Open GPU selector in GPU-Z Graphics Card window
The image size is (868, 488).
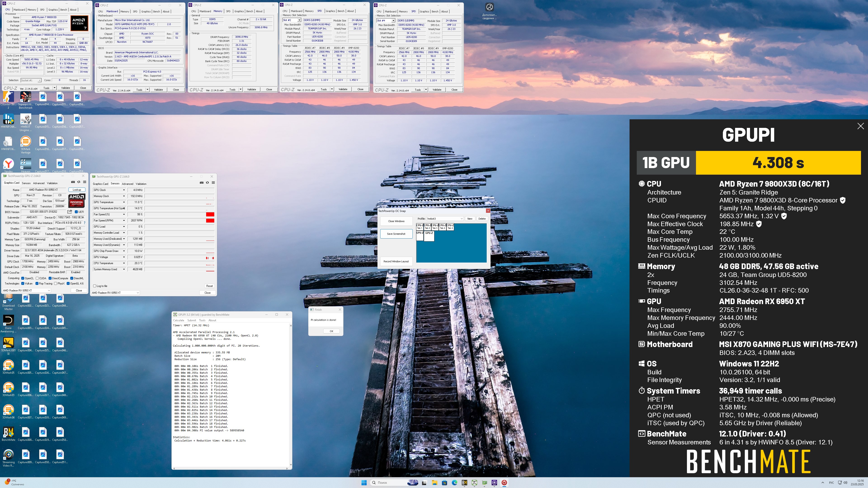click(x=26, y=290)
